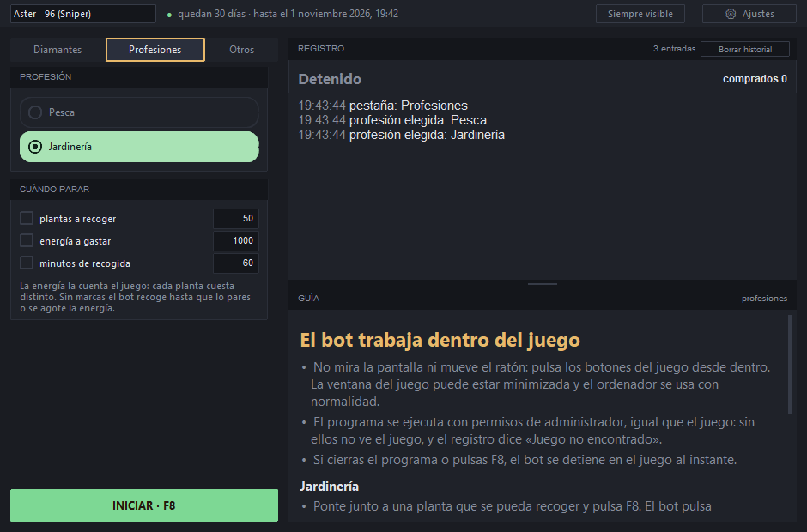This screenshot has width=807, height=532.
Task: Open Ajustes settings gear icon
Action: (731, 14)
